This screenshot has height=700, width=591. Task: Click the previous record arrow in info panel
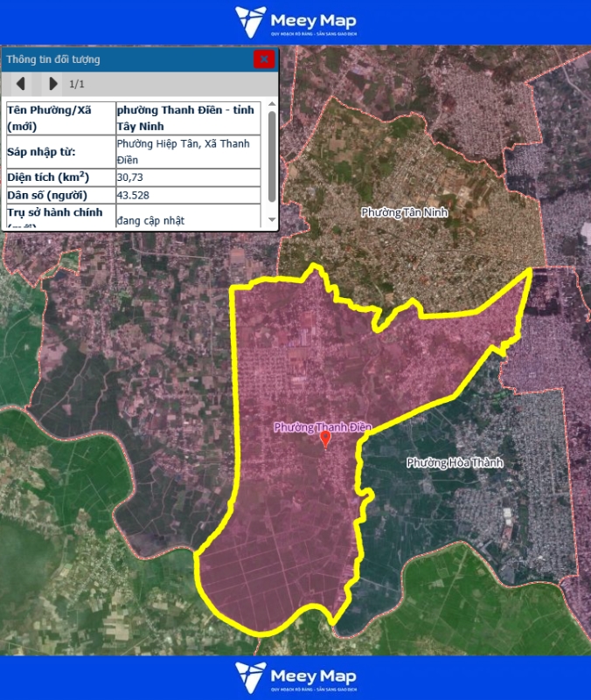click(20, 84)
